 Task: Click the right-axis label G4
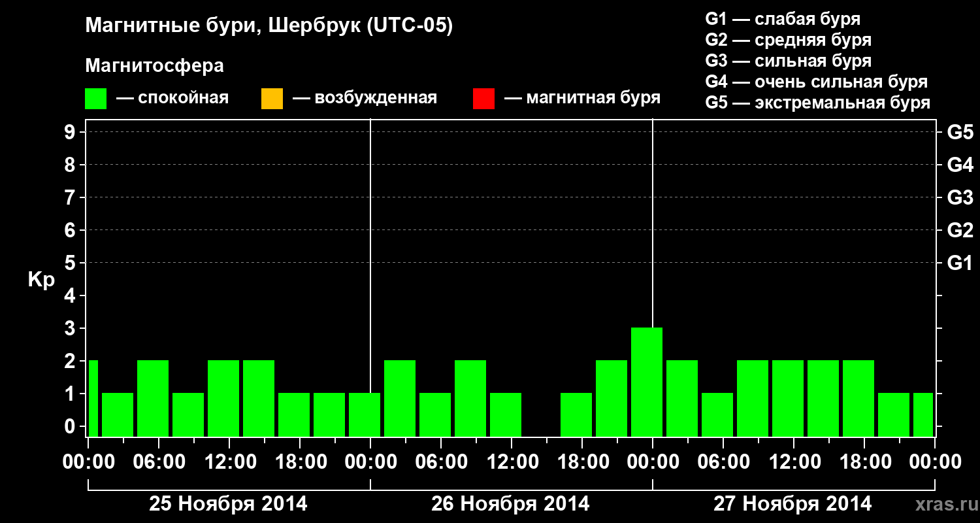(x=960, y=165)
